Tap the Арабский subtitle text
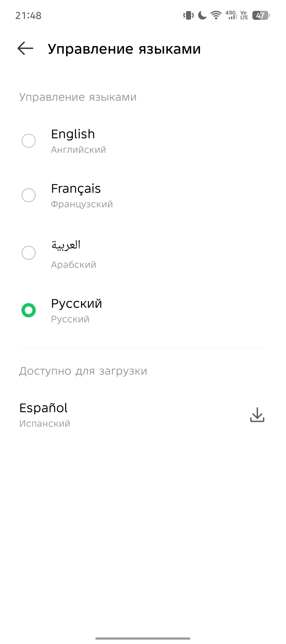Image resolution: width=286 pixels, height=644 pixels. 74,265
